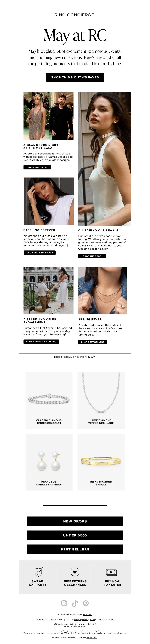Click the Shop The Looks button
This screenshot has width=150, height=644.
[x=37, y=167]
